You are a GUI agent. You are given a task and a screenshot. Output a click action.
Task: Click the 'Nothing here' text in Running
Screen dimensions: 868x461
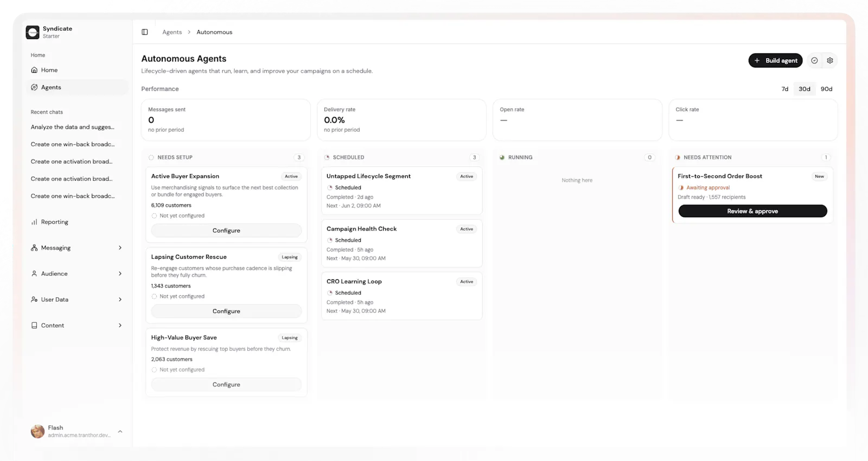[577, 180]
